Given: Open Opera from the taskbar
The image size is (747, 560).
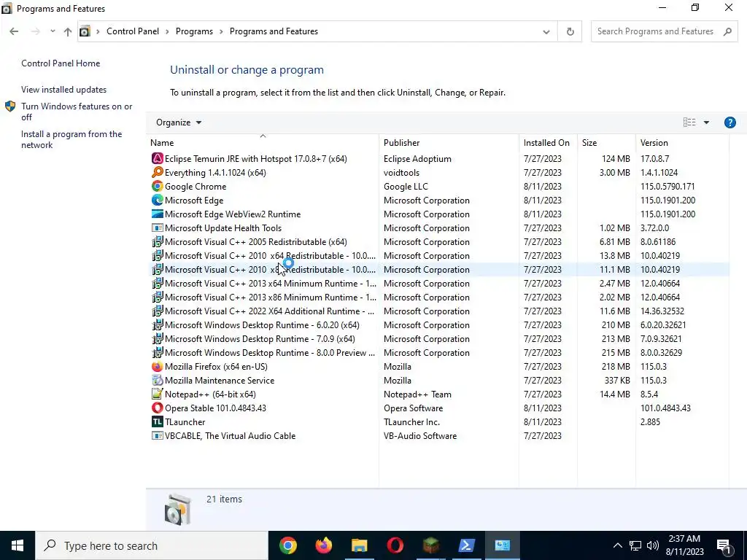Looking at the screenshot, I should pos(395,545).
